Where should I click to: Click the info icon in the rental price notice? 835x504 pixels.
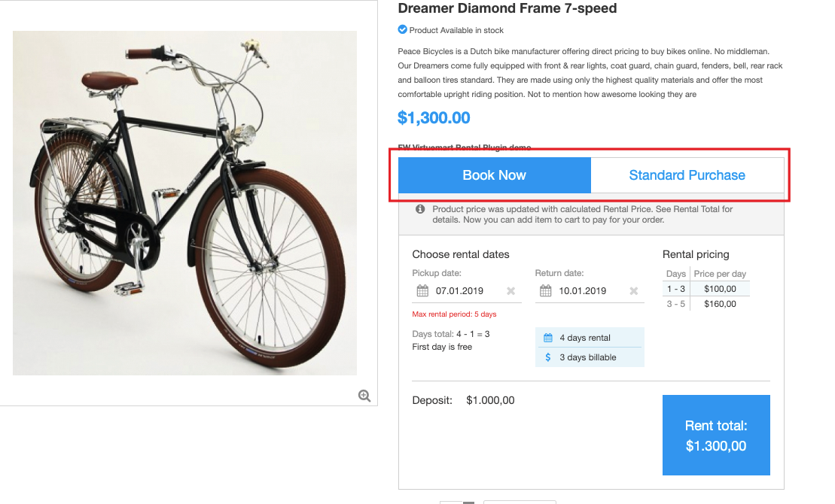tap(421, 209)
